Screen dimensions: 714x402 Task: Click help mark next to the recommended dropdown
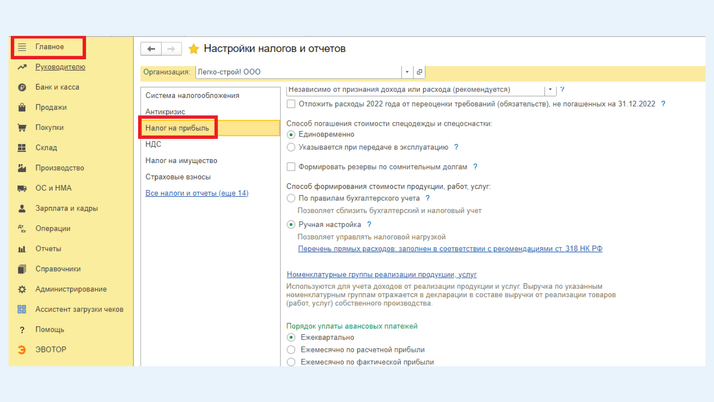[x=562, y=90]
